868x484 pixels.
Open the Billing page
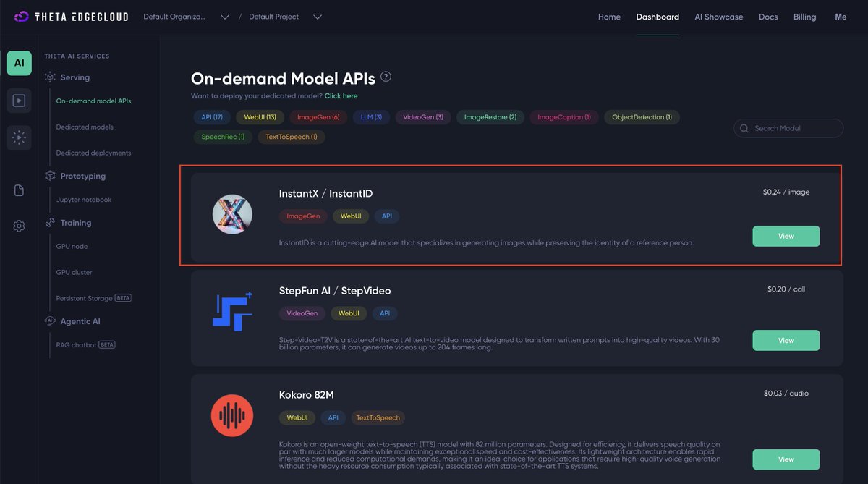(x=804, y=17)
